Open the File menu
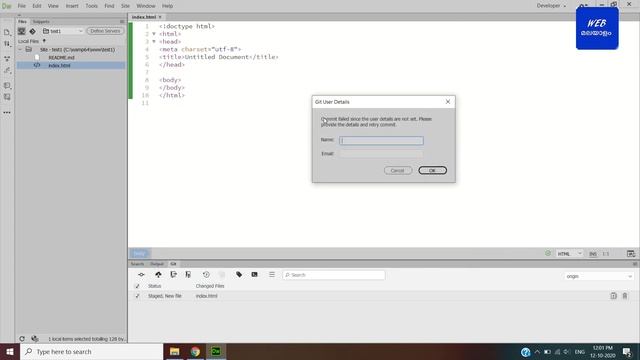Image resolution: width=640 pixels, height=360 pixels. point(22,6)
